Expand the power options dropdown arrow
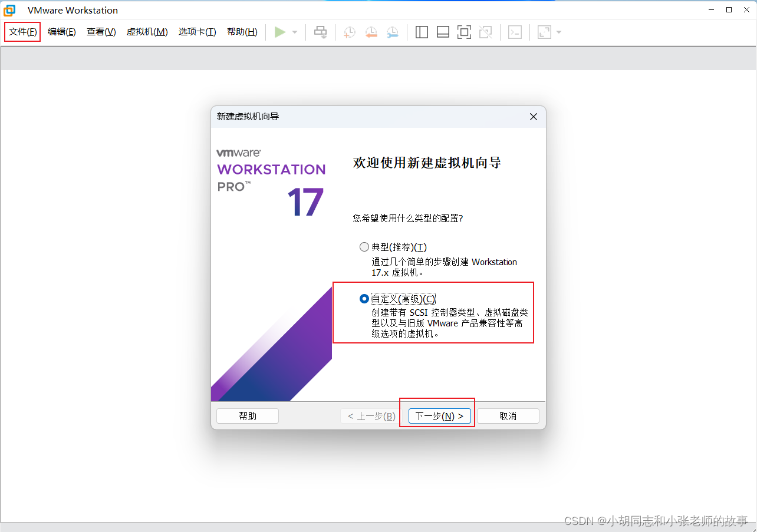 coord(295,32)
